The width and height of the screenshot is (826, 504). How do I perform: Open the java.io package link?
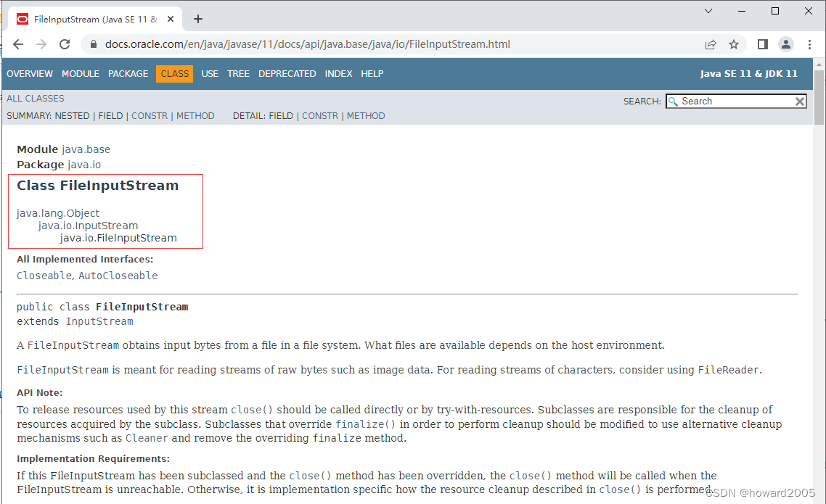point(84,165)
